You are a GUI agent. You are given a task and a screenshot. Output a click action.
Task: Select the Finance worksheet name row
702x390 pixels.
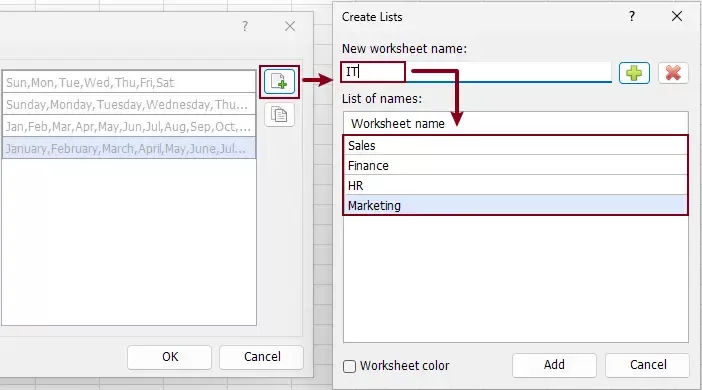[515, 165]
